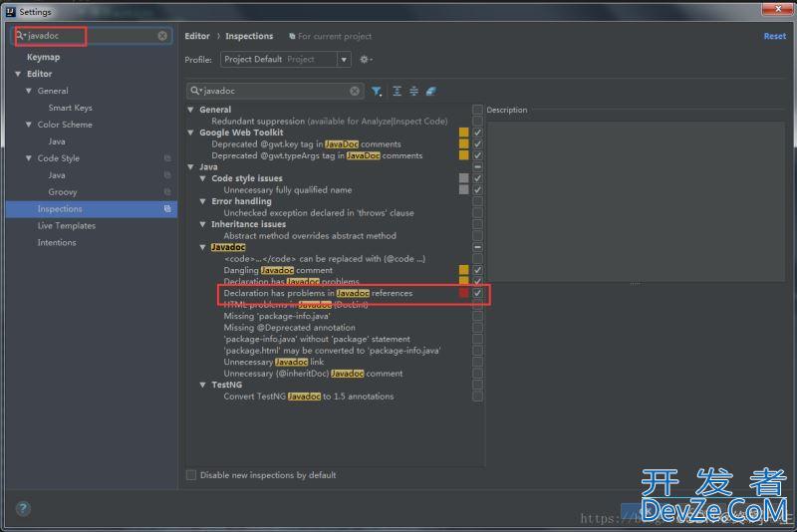The height and width of the screenshot is (532, 797).
Task: Collapse the Code Style node arrow
Action: click(29, 158)
